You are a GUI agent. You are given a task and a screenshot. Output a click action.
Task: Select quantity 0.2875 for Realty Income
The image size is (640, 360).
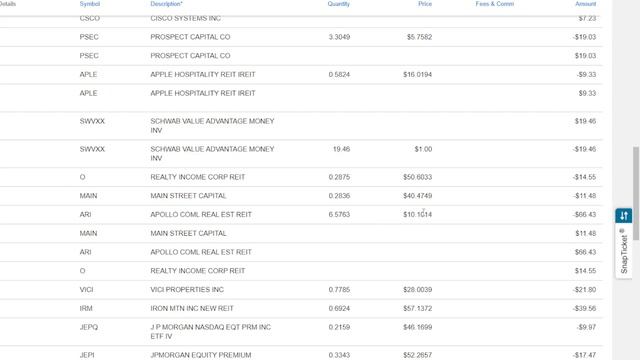pyautogui.click(x=339, y=177)
